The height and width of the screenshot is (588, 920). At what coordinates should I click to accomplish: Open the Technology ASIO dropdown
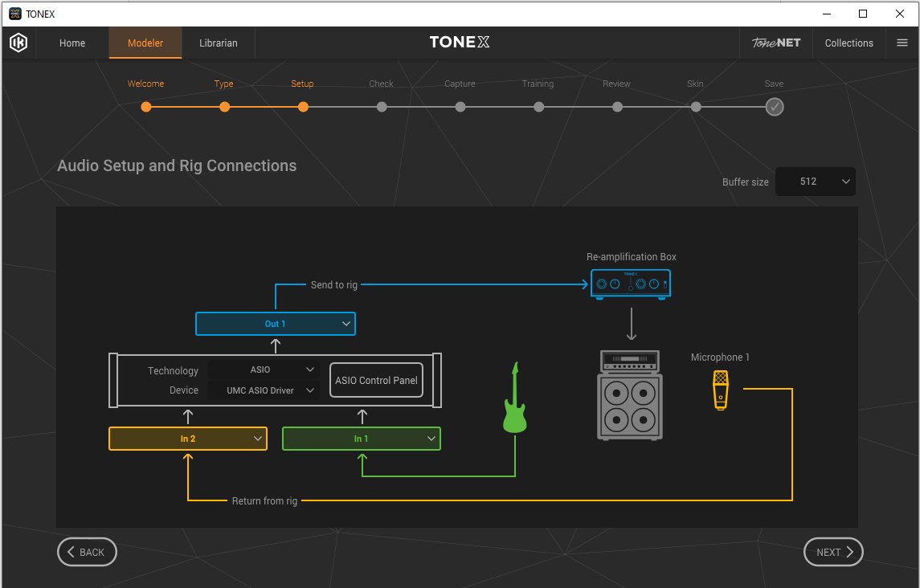264,370
